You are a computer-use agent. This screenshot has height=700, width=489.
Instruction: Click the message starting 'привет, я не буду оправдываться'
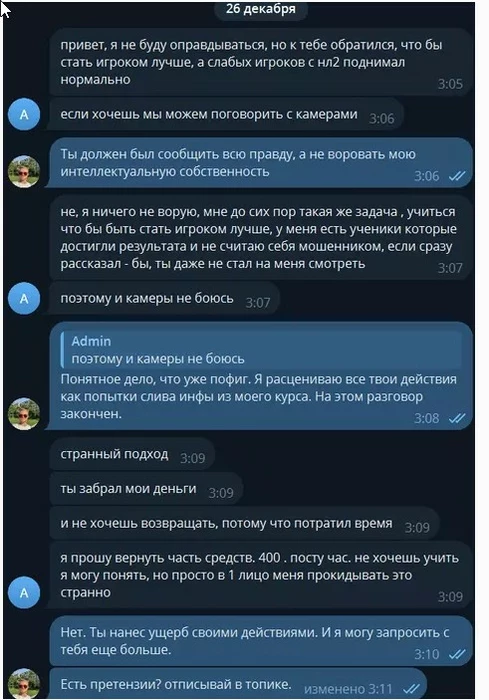click(x=261, y=62)
